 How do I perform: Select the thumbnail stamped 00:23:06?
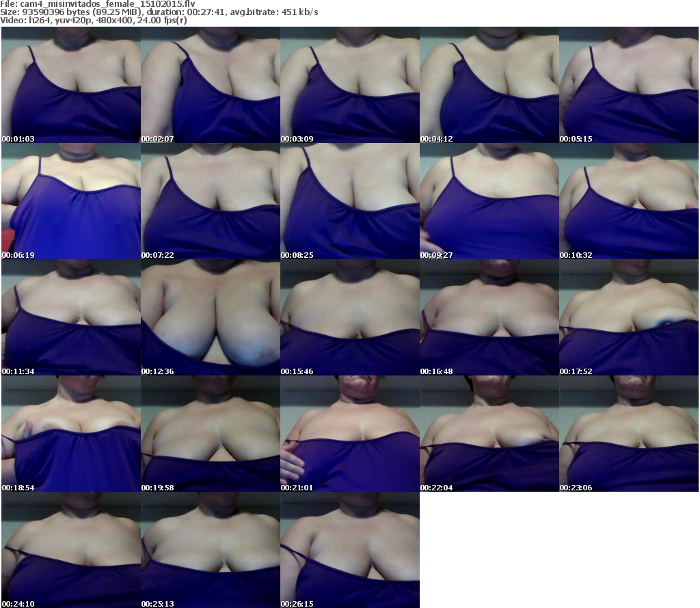click(x=629, y=434)
